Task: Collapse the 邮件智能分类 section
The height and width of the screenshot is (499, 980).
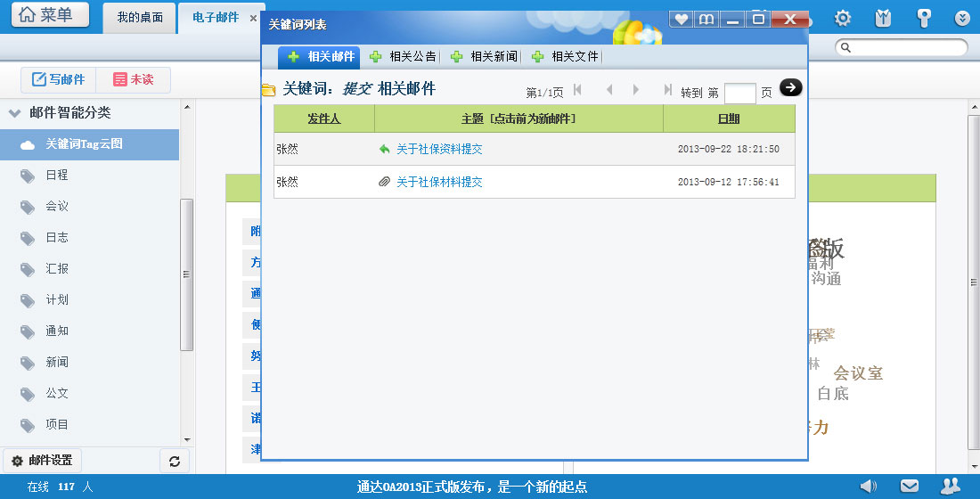Action: tap(14, 113)
